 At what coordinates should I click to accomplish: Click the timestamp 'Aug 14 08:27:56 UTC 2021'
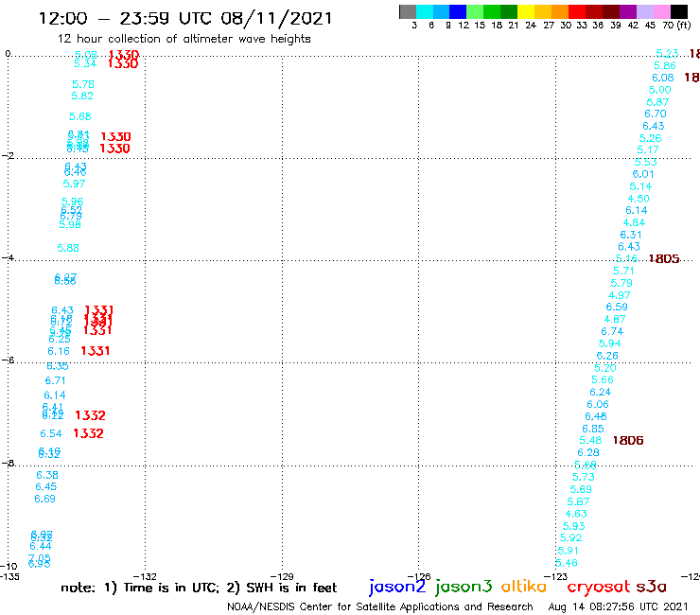[618, 606]
